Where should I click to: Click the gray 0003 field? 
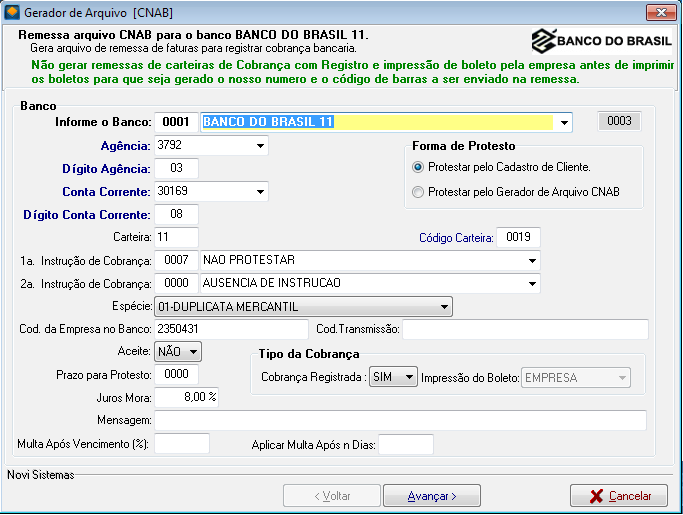click(x=619, y=121)
